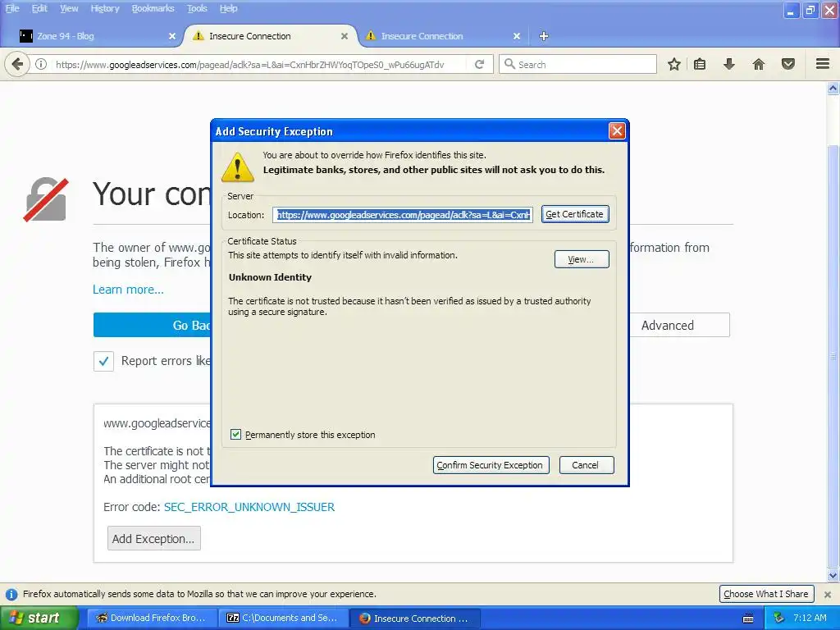Click the View... certificate button
Screen dimensions: 840x630
click(x=582, y=259)
